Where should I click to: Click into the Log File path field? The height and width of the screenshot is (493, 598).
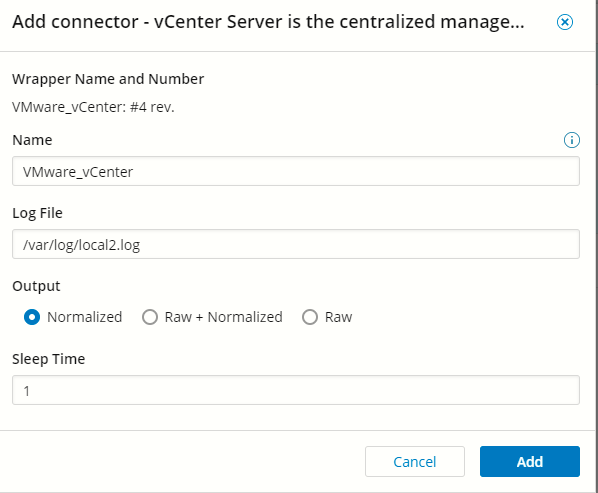[296, 244]
